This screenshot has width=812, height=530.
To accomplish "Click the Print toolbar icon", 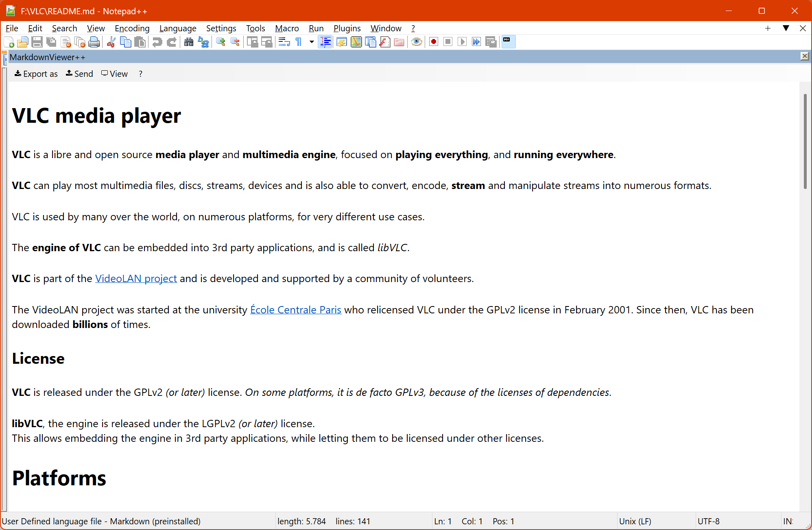I will [x=94, y=42].
